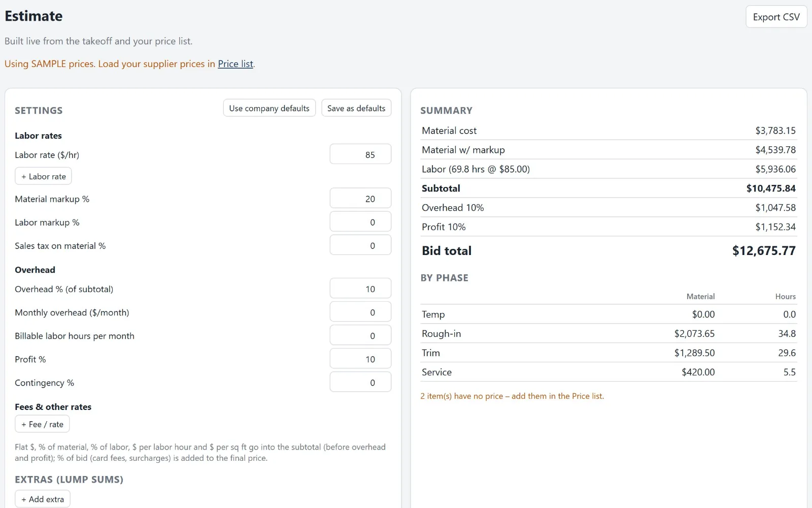The height and width of the screenshot is (508, 812).
Task: Focus Sales tax on material % field
Action: tap(360, 245)
